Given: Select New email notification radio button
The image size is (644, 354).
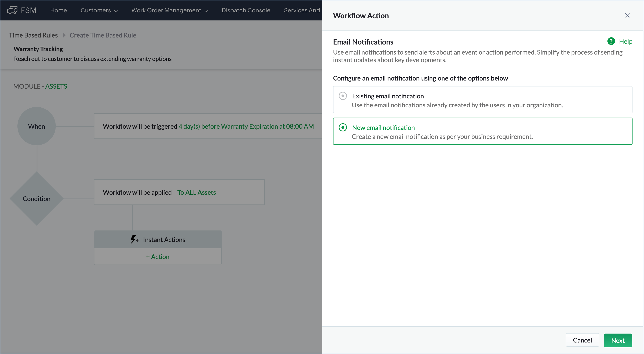Looking at the screenshot, I should [342, 127].
